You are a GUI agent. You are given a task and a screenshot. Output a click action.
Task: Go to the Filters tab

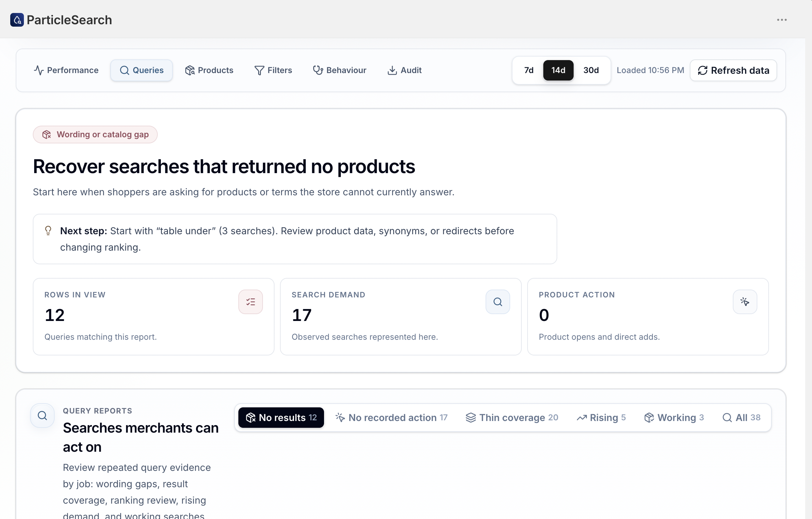pos(273,70)
